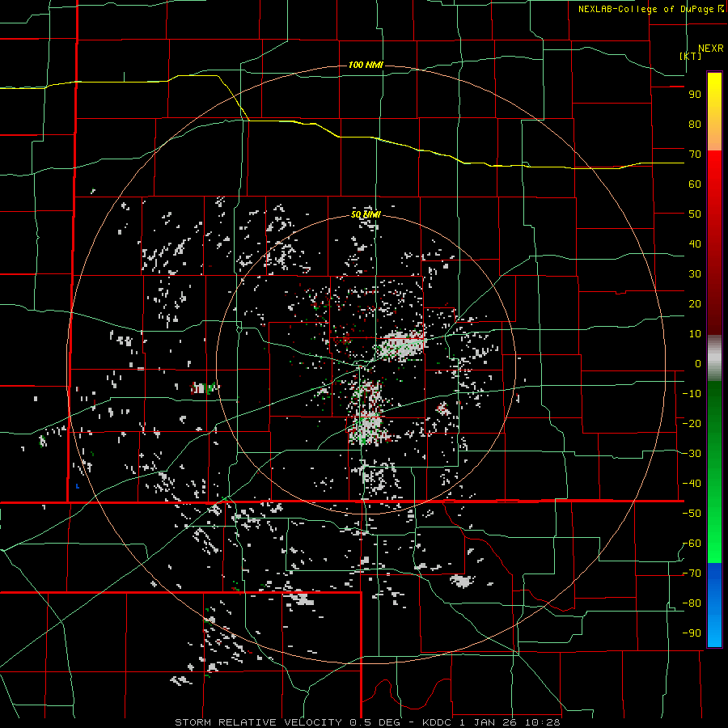Click the 0 value on the velocity scale
The width and height of the screenshot is (728, 728).
698,364
